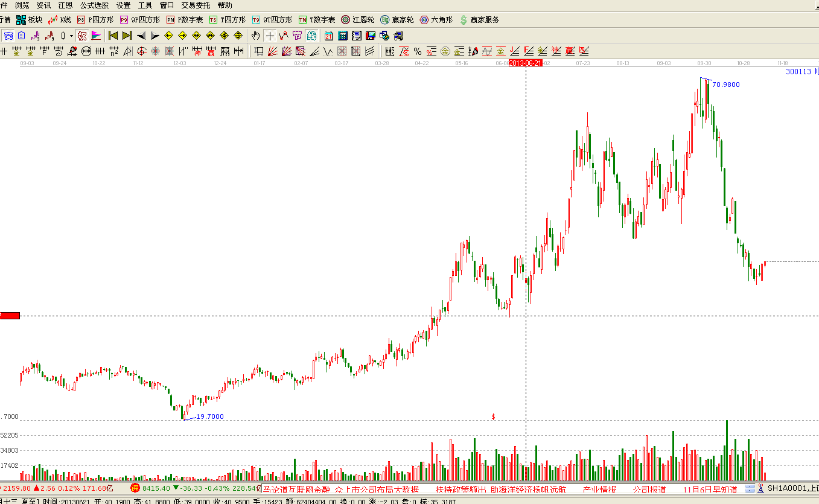
Task: Click the 公司报道 ticker link
Action: pyautogui.click(x=649, y=489)
